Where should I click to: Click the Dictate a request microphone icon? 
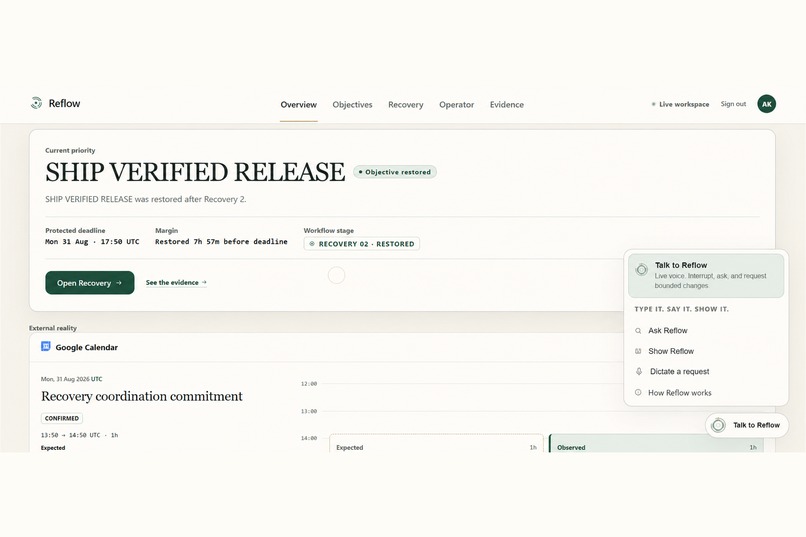(x=639, y=371)
